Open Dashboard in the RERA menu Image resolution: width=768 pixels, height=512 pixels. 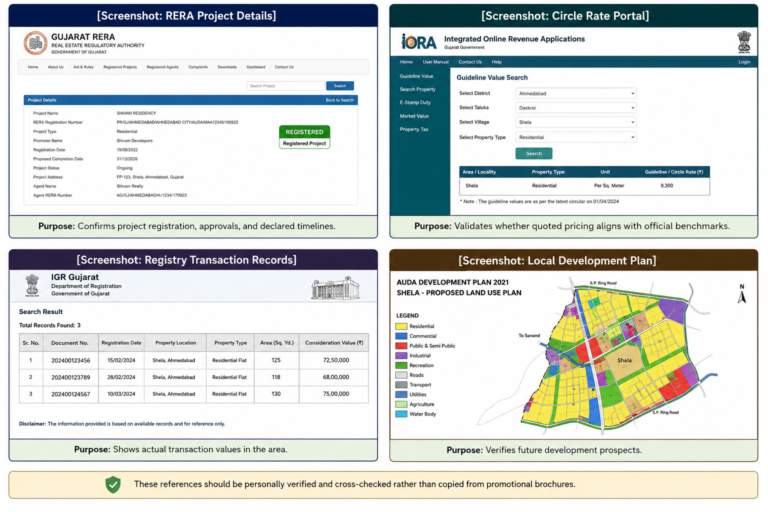(256, 67)
